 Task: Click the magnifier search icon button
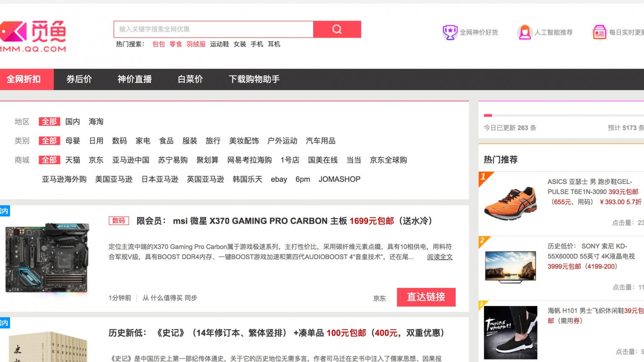point(337,29)
